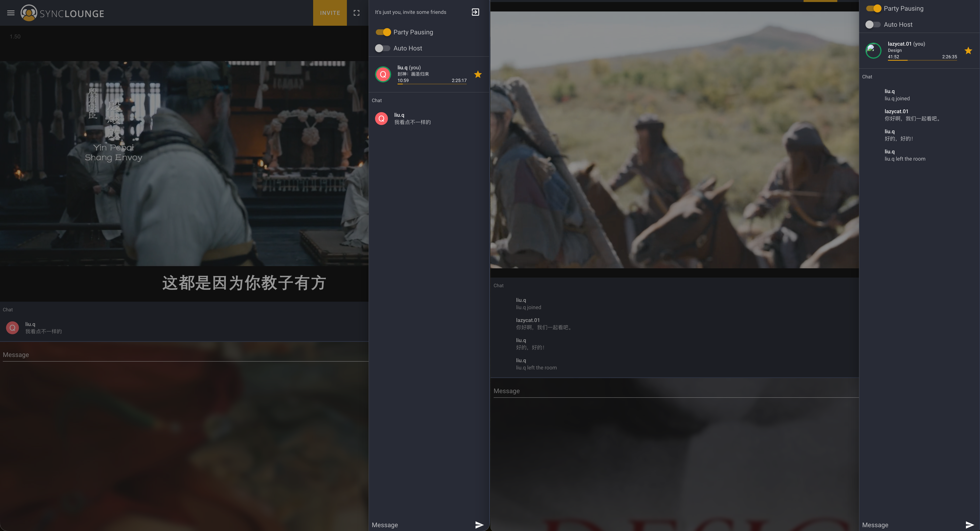Click the lazycat.01 (you) username
The height and width of the screenshot is (531, 980).
[x=907, y=44]
